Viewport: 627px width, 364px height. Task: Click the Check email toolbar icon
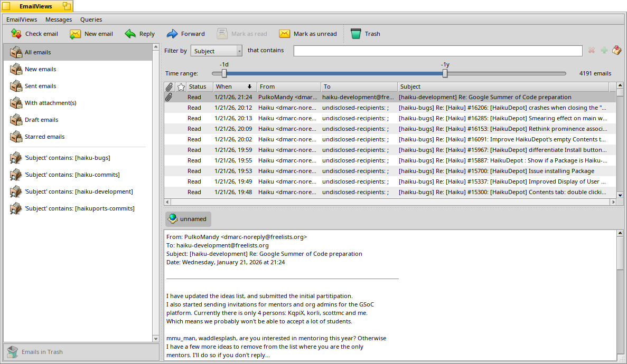(16, 34)
